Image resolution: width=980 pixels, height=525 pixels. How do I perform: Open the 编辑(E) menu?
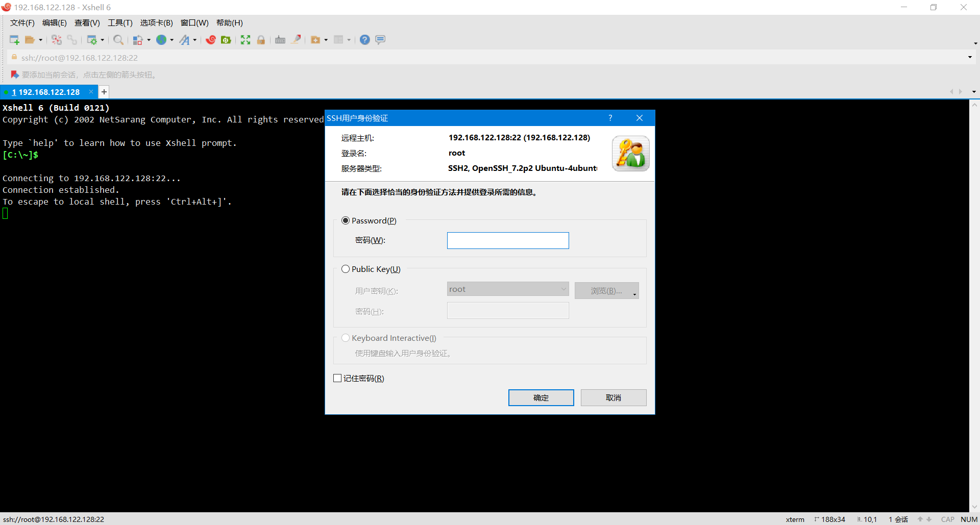pos(55,23)
